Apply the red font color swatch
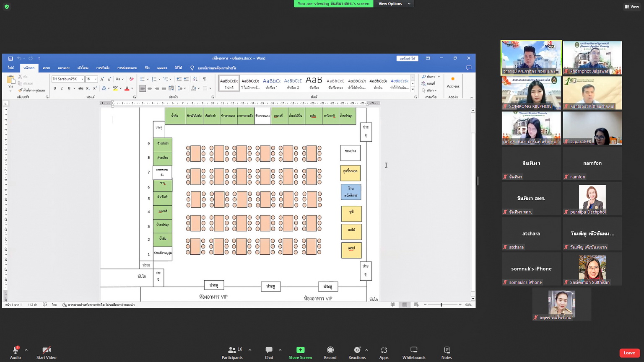The height and width of the screenshot is (362, 644). pos(127,88)
